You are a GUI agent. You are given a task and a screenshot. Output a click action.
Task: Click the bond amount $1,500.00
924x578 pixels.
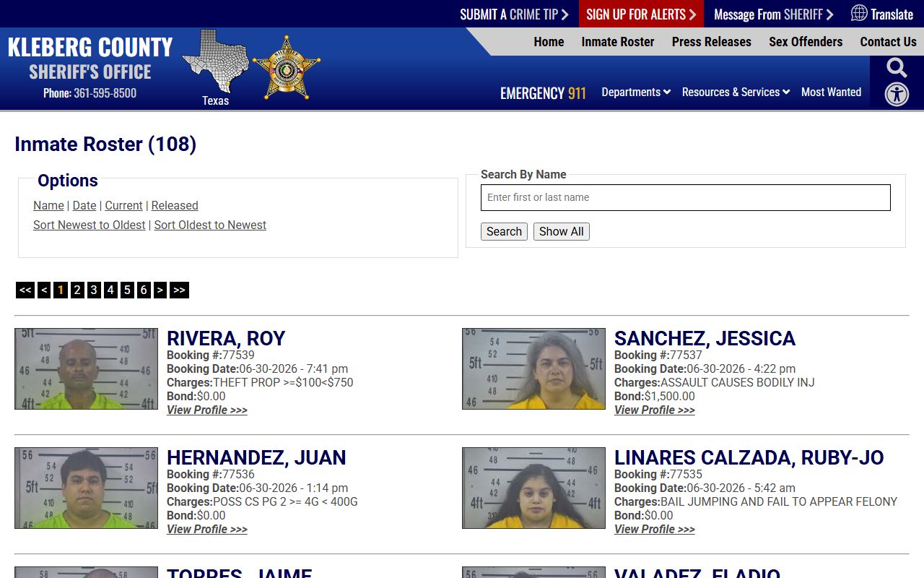pyautogui.click(x=670, y=396)
